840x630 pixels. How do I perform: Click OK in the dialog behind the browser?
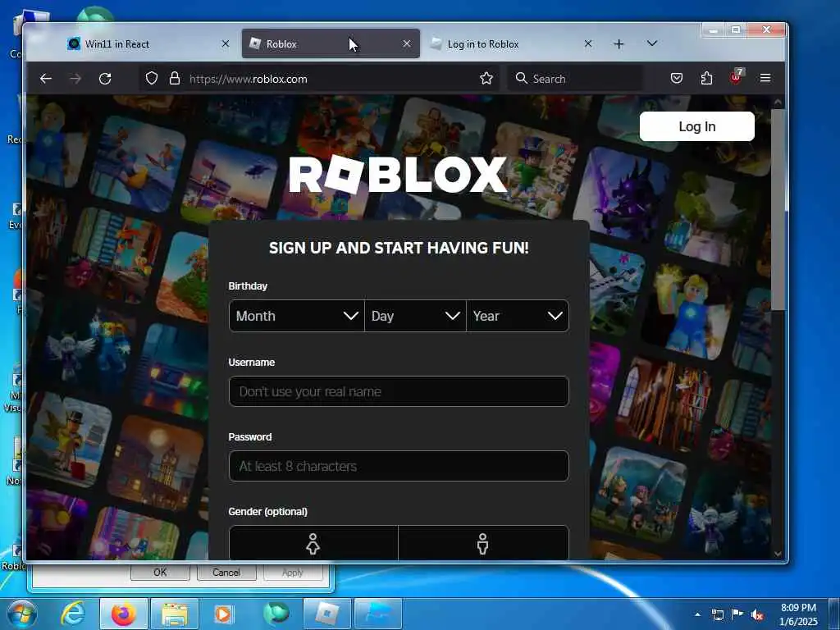coord(160,572)
